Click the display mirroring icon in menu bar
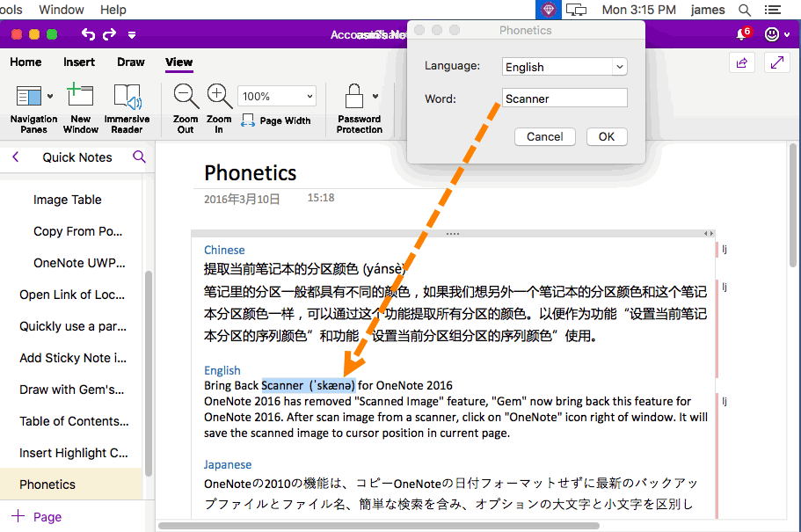The height and width of the screenshot is (532, 801). pyautogui.click(x=576, y=10)
